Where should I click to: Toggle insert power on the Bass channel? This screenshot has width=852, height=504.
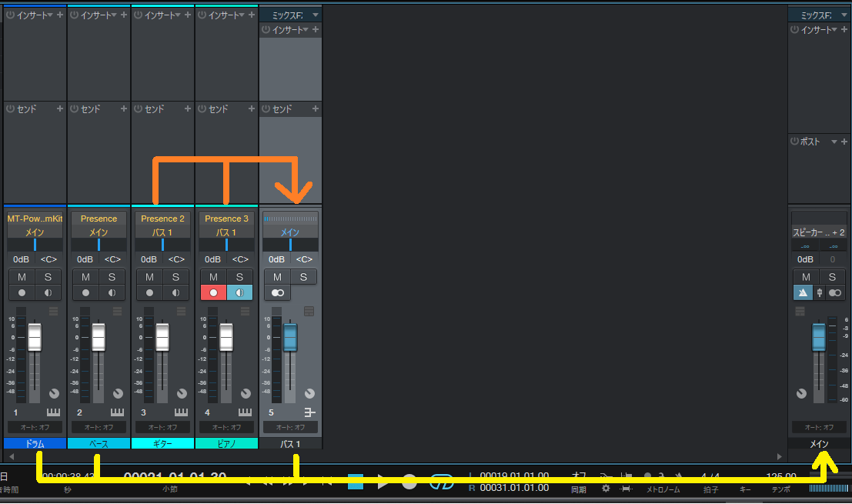tap(75, 15)
